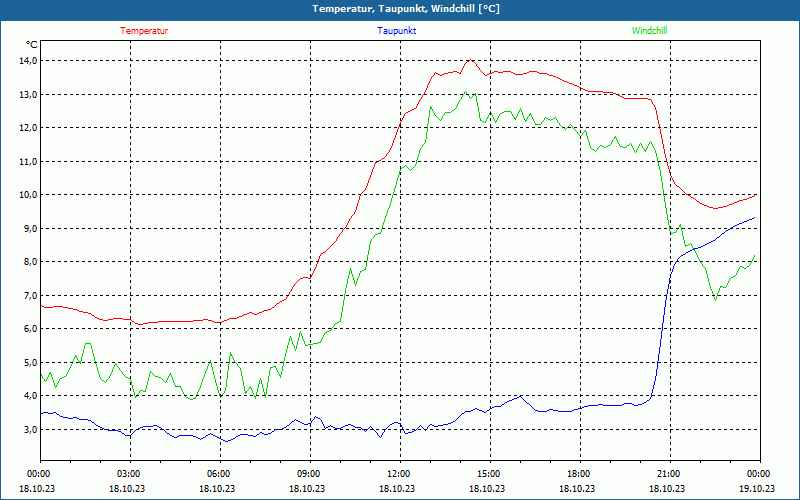The image size is (800, 500).
Task: Click the green Windchill legend label
Action: coord(649,31)
